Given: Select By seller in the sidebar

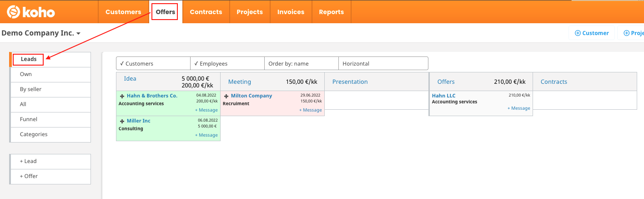Looking at the screenshot, I should 50,89.
